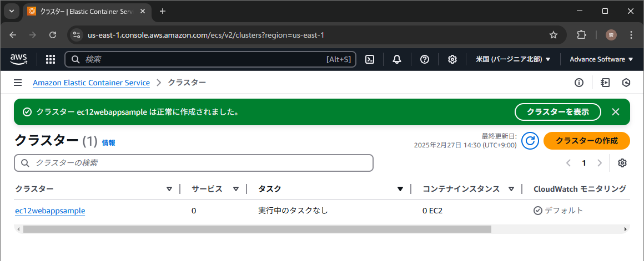The width and height of the screenshot is (644, 261).
Task: Sort by サービス column
Action: tap(236, 189)
